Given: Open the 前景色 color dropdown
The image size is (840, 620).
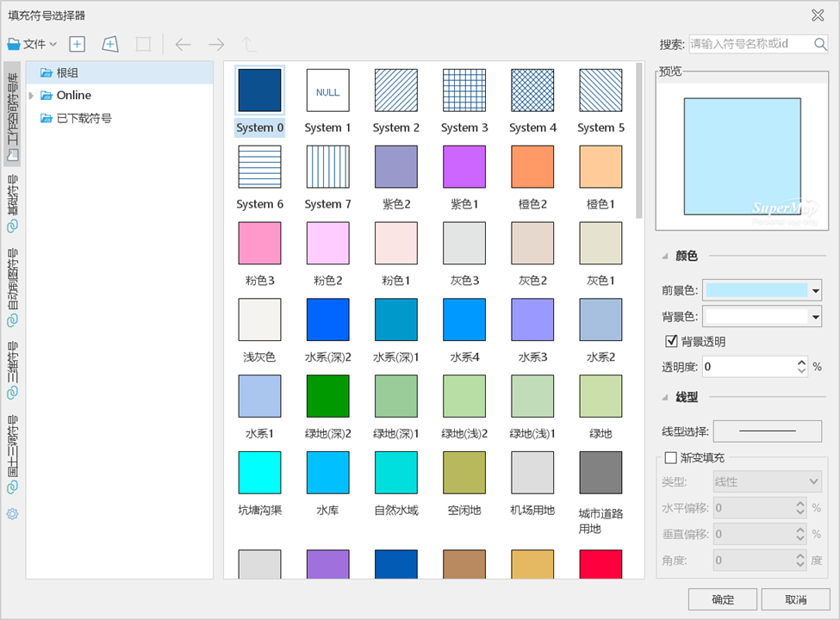Looking at the screenshot, I should [815, 290].
